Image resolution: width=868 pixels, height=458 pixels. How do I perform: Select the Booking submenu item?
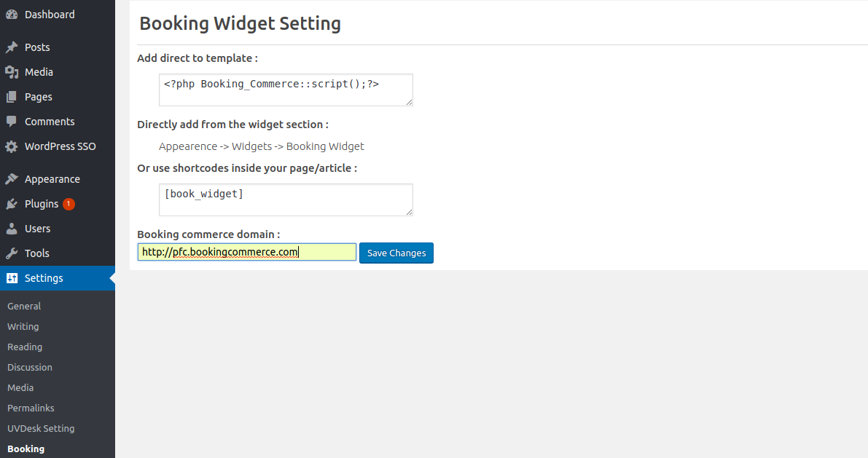click(26, 449)
